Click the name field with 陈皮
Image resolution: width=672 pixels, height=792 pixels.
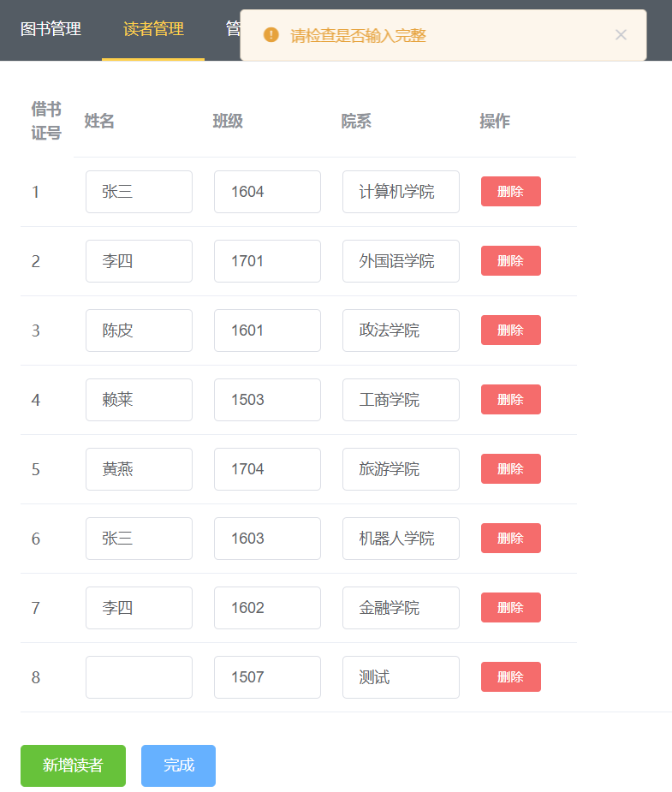coord(139,330)
